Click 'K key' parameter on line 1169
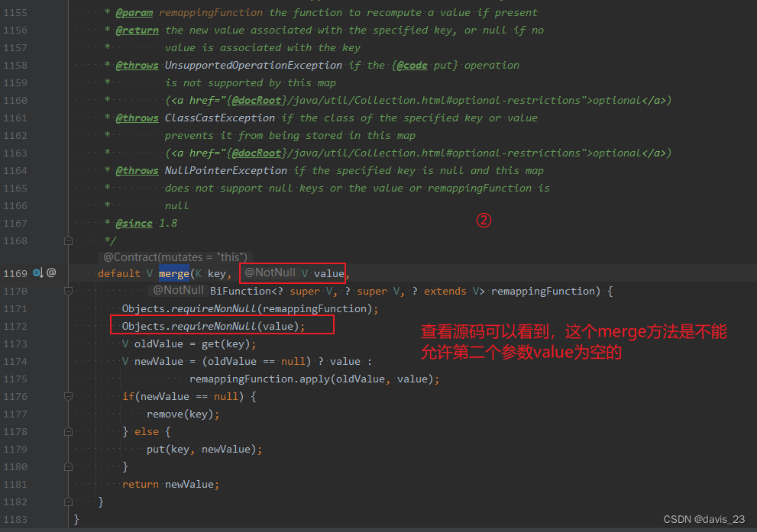Viewport: 757px width, 532px height. [x=211, y=273]
